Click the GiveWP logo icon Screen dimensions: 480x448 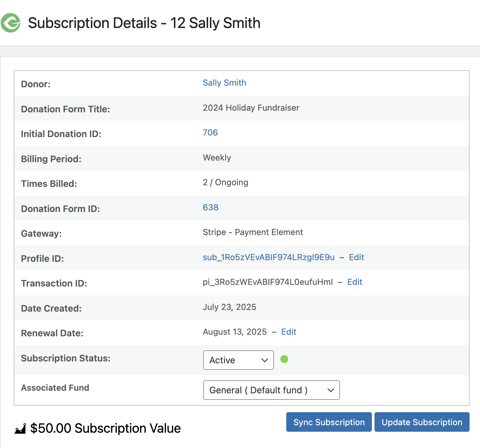pos(11,23)
